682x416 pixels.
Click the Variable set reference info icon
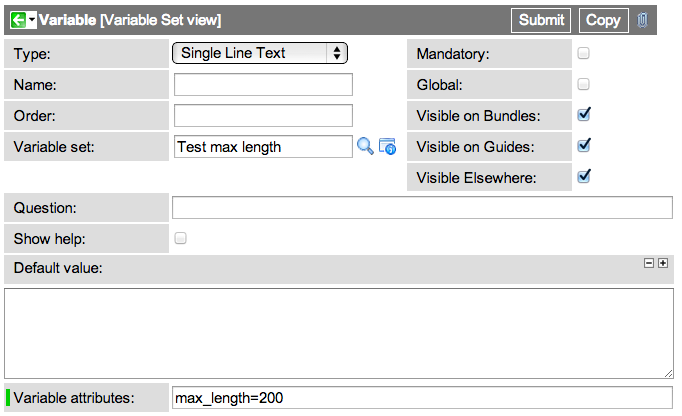[387, 147]
